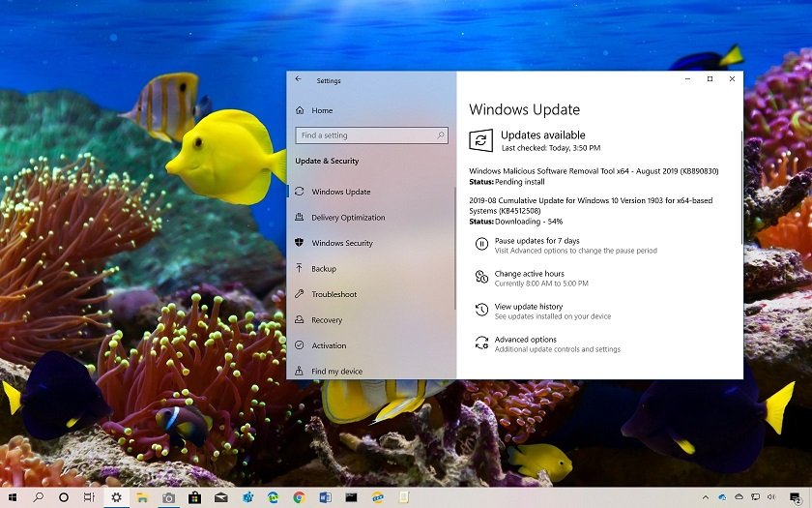Click the Windows Security shield icon
The height and width of the screenshot is (508, 812).
(300, 243)
